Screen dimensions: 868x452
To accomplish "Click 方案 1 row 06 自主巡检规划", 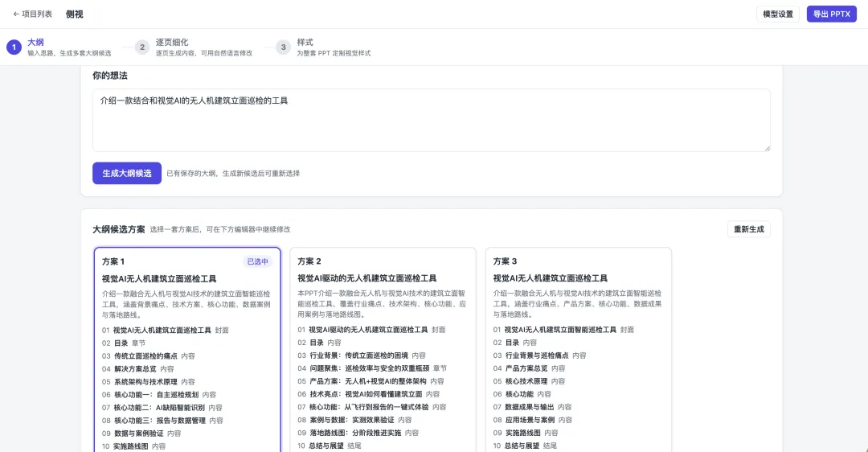I will click(x=159, y=394).
